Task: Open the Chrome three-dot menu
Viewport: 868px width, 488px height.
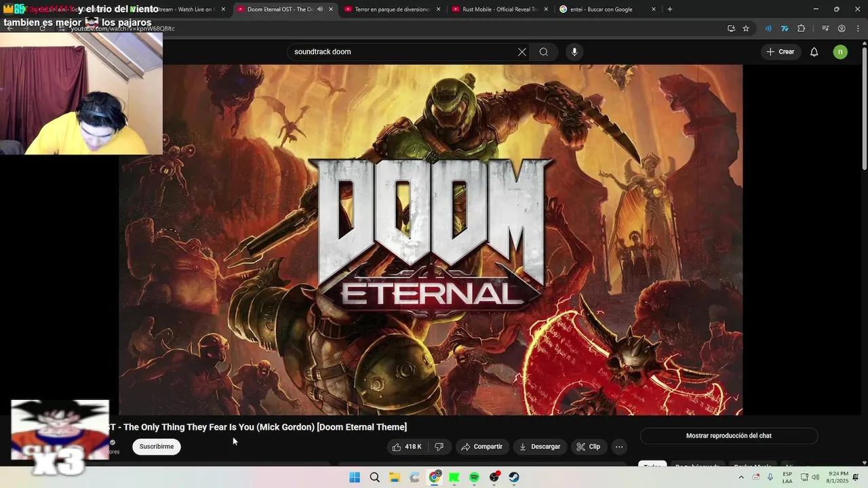Action: [859, 28]
